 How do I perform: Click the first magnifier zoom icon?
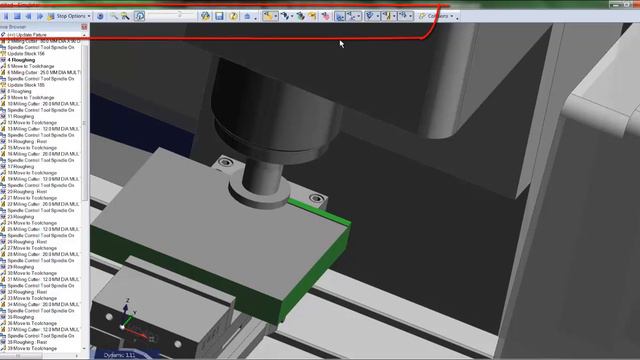(114, 16)
